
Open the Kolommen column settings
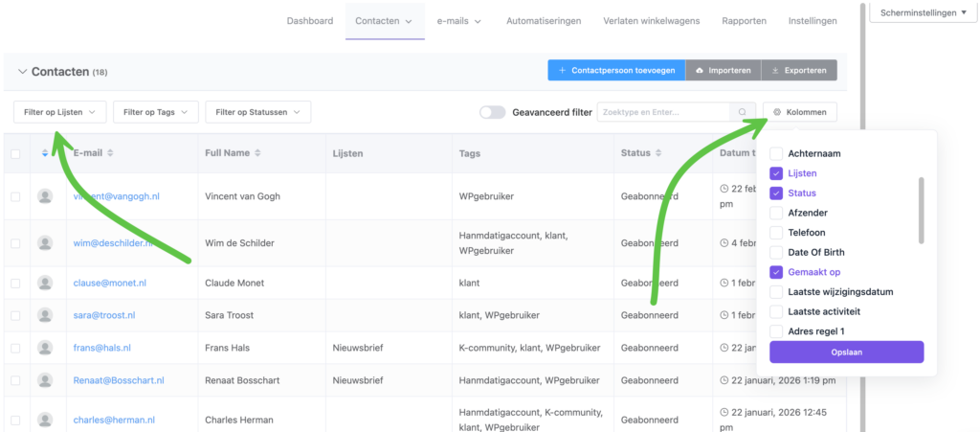(x=799, y=112)
